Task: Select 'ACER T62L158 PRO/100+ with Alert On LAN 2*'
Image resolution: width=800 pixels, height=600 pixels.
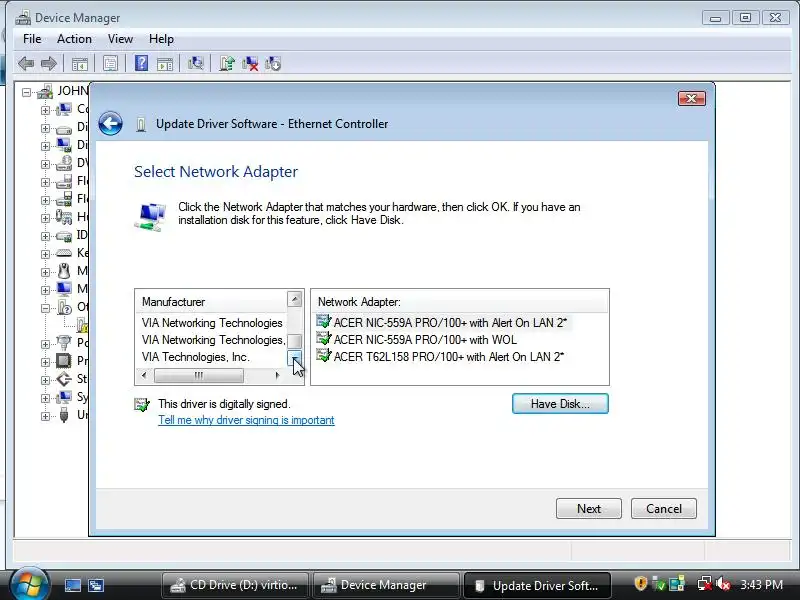Action: pyautogui.click(x=448, y=357)
